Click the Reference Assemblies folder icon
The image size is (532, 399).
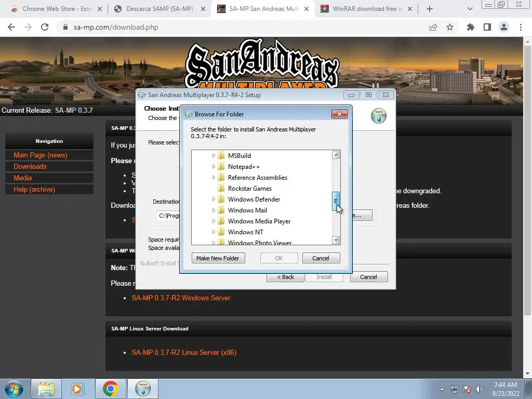point(221,178)
